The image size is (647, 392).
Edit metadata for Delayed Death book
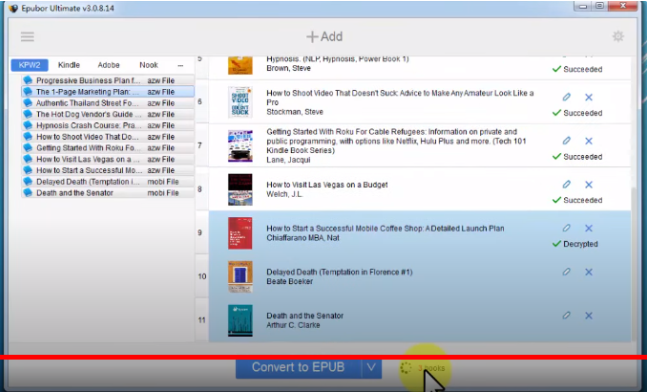click(567, 272)
